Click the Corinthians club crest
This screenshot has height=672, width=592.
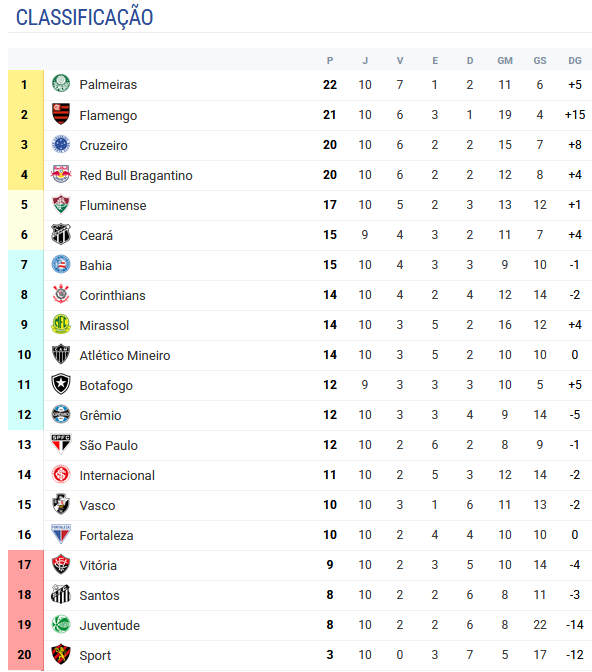[x=61, y=294]
